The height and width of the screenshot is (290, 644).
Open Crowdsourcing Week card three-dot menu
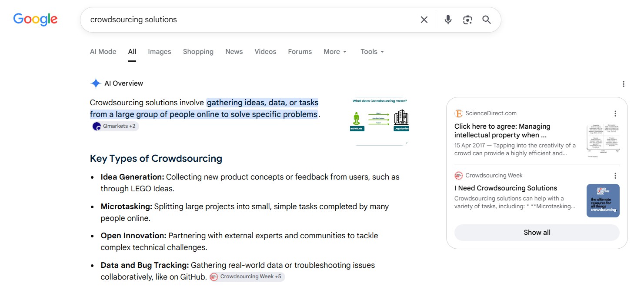pyautogui.click(x=615, y=176)
